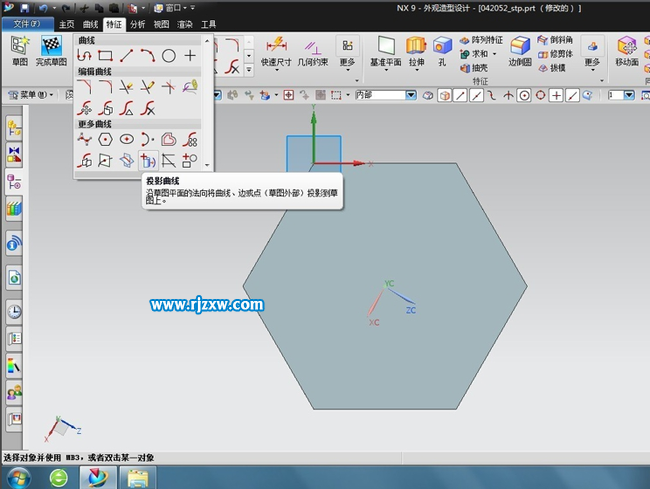This screenshot has height=489, width=650.
Task: Select the Project Curve tool
Action: pos(148,160)
